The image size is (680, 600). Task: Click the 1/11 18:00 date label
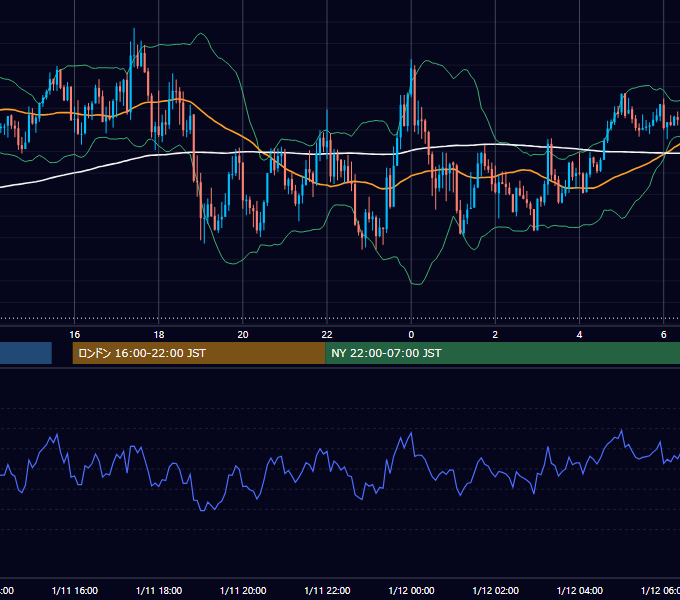pos(159,590)
